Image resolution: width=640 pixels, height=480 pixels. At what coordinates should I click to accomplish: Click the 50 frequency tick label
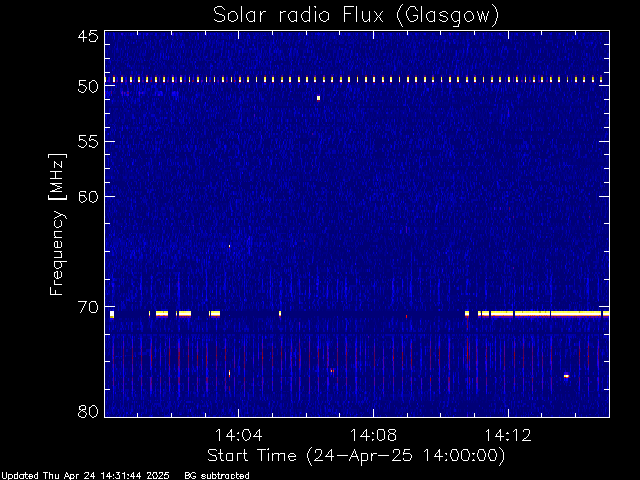tap(88, 87)
